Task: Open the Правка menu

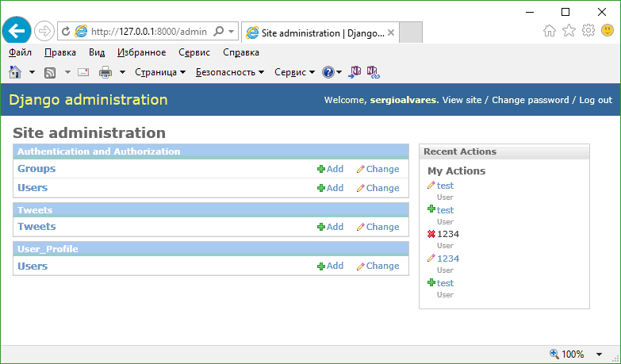Action: tap(60, 52)
